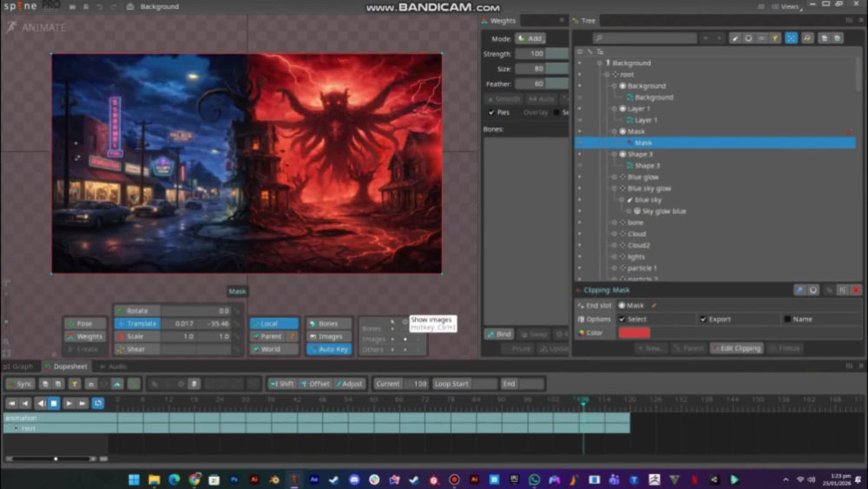The height and width of the screenshot is (489, 868).
Task: Play the animation forward
Action: point(68,403)
